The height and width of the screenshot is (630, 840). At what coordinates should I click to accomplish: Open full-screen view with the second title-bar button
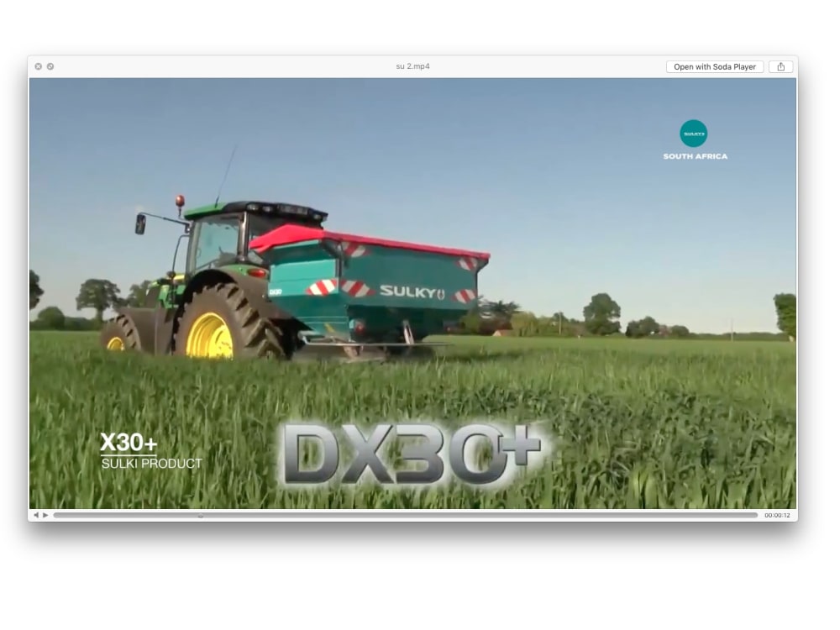pyautogui.click(x=50, y=66)
